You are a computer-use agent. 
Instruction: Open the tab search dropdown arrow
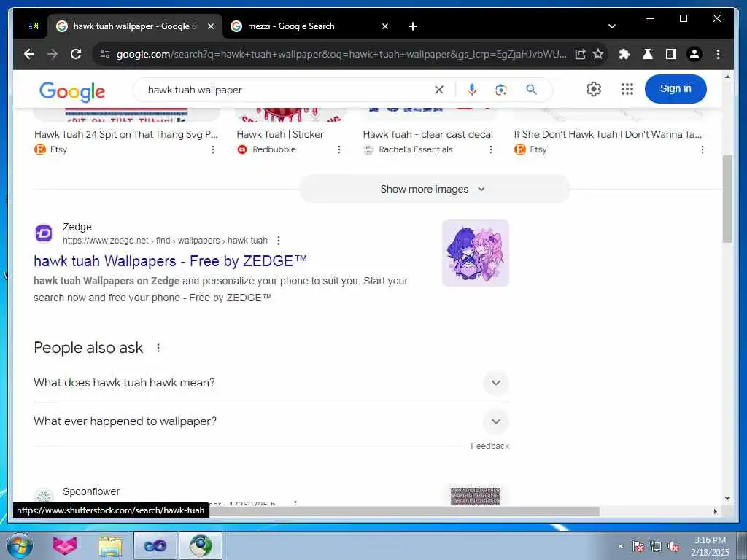point(612,26)
